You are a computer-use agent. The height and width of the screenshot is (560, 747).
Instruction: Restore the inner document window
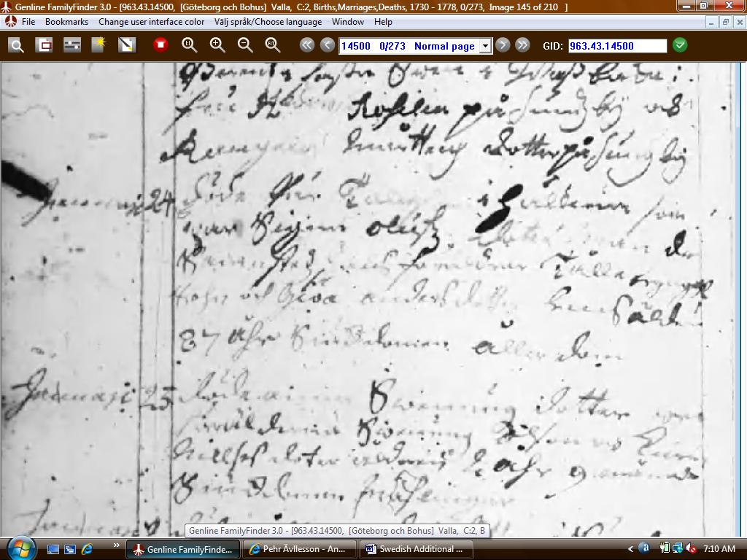click(726, 22)
